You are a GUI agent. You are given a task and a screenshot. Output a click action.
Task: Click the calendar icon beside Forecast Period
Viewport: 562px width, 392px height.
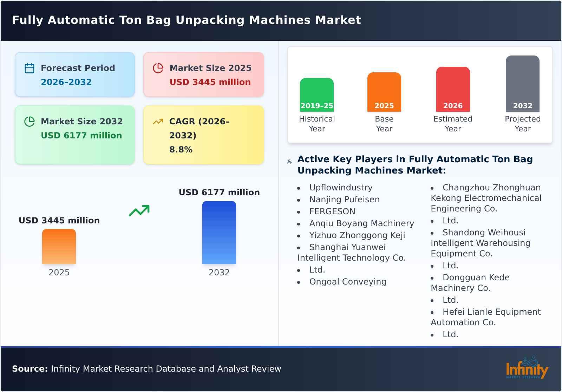click(30, 68)
